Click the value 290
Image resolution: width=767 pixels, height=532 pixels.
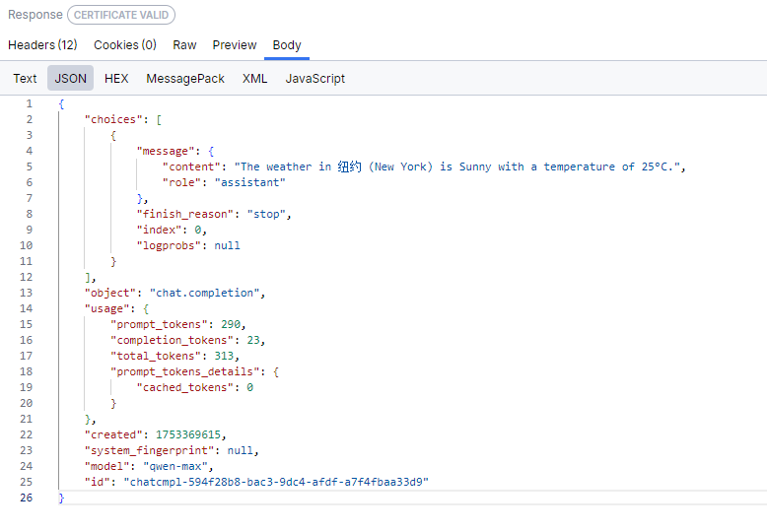(x=231, y=324)
